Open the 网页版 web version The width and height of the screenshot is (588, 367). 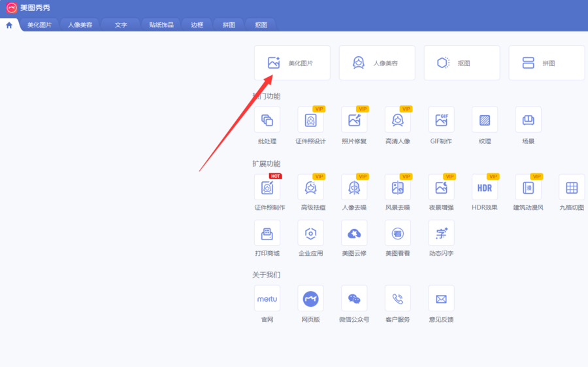310,298
